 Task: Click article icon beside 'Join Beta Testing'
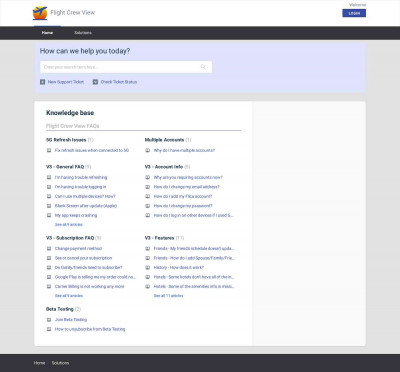pyautogui.click(x=49, y=320)
